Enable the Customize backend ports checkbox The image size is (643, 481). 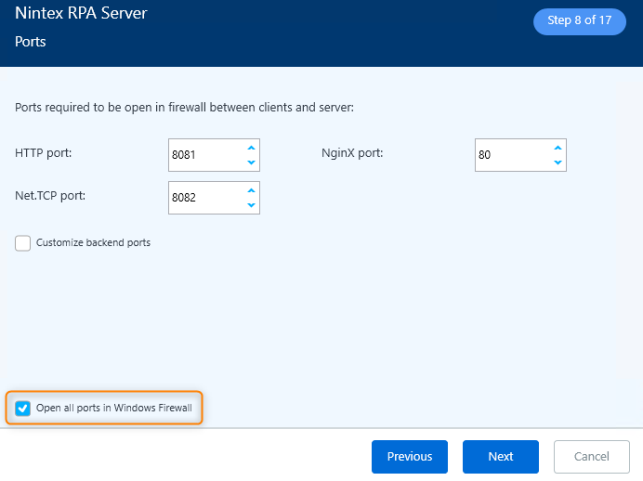point(23,243)
